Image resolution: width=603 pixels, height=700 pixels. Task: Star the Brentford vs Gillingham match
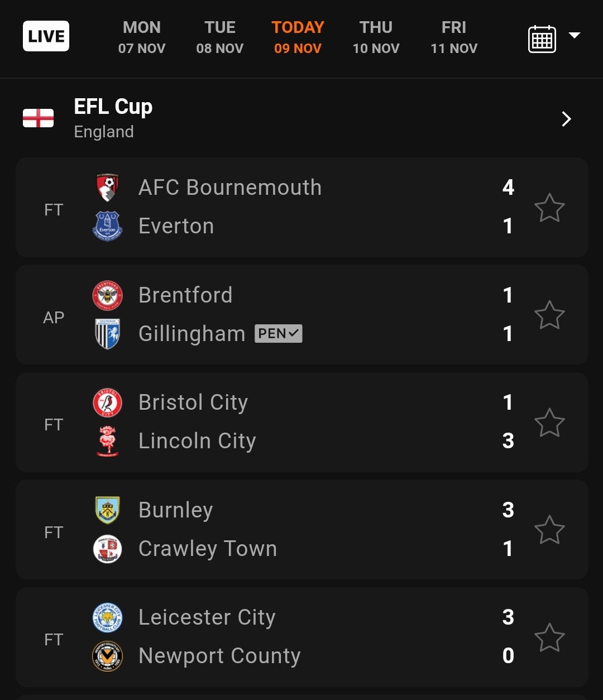[549, 315]
